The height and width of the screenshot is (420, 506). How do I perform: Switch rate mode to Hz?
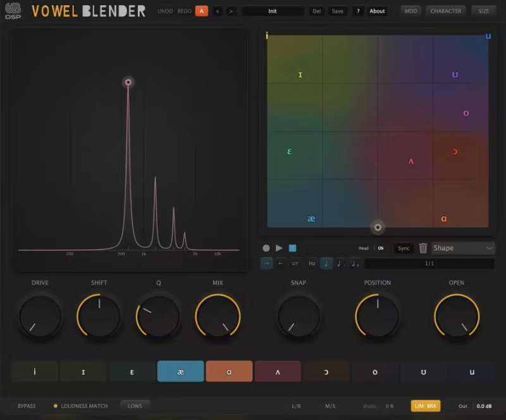[x=312, y=263]
